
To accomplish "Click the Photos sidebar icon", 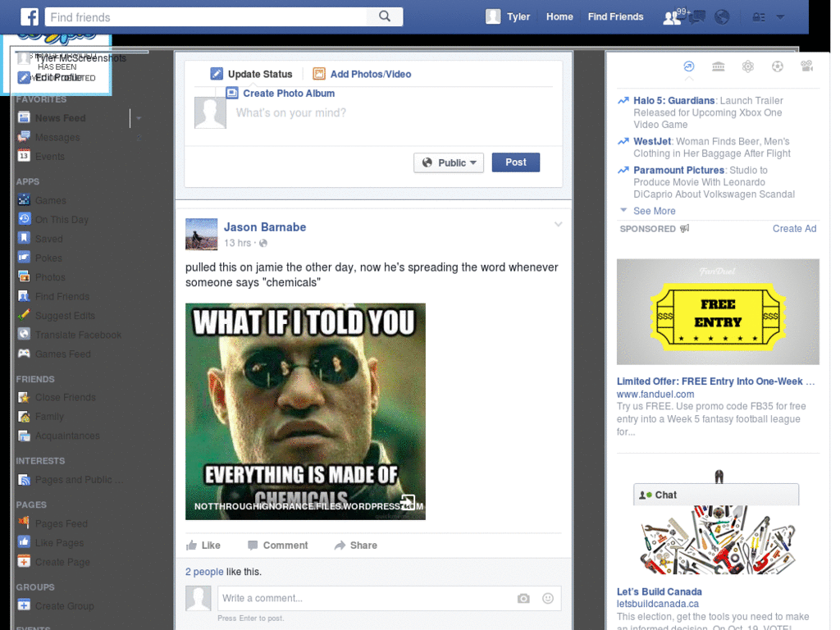I will 24,277.
